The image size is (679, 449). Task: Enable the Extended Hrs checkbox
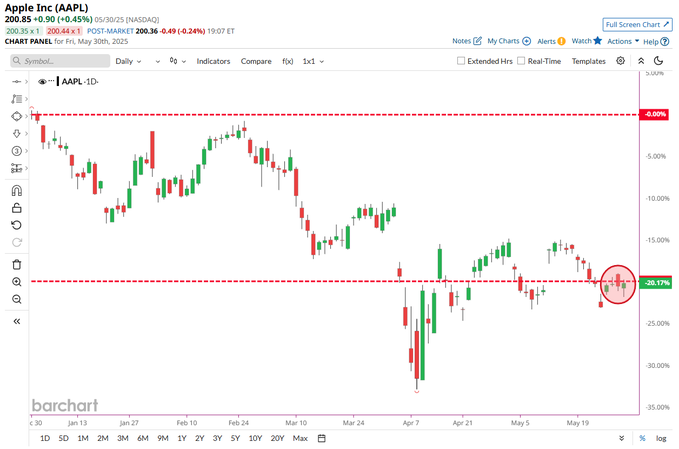(461, 61)
